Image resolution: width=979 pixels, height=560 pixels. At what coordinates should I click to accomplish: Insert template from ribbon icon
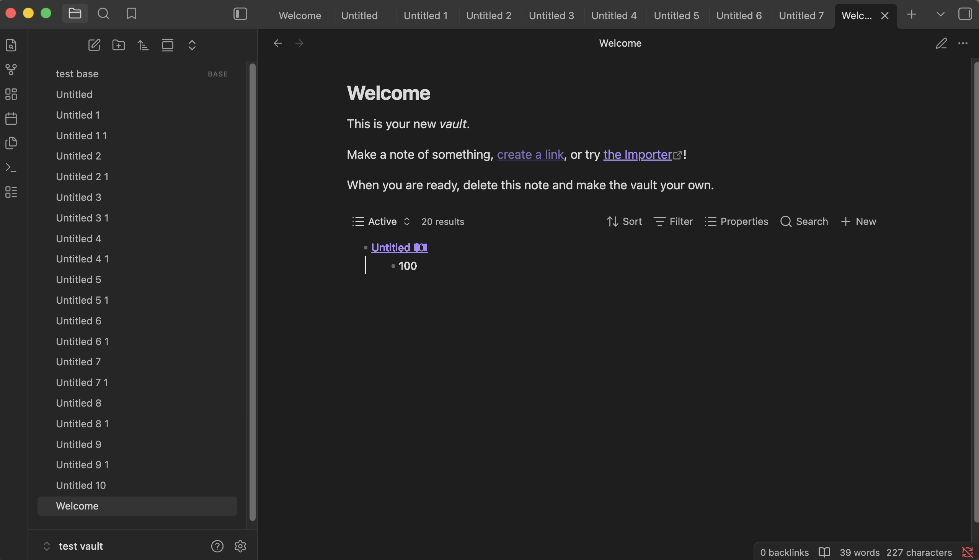11,143
